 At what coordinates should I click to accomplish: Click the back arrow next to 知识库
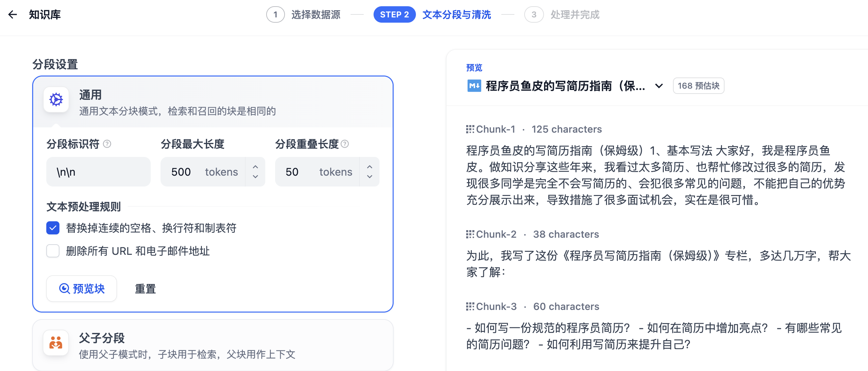tap(12, 14)
